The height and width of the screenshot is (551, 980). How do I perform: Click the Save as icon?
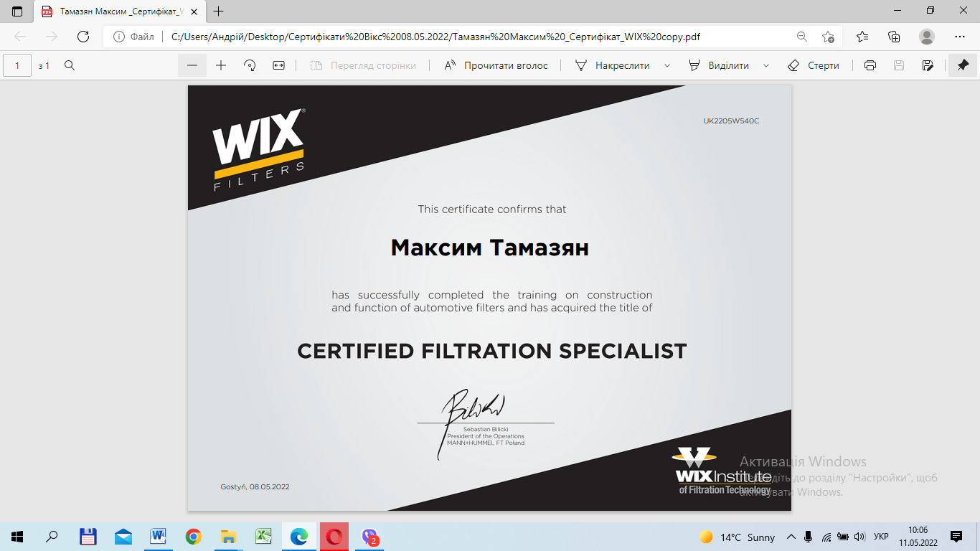click(x=928, y=65)
